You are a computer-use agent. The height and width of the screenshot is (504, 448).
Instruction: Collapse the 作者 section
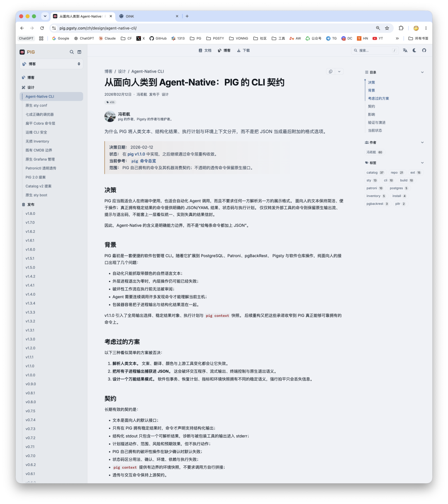point(422,142)
